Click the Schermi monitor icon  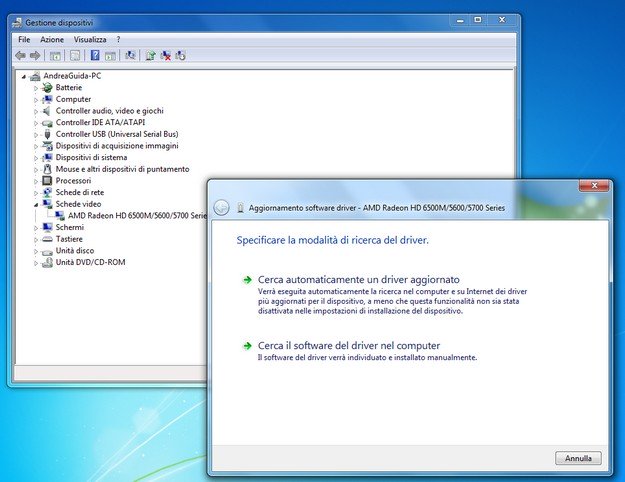pos(47,227)
